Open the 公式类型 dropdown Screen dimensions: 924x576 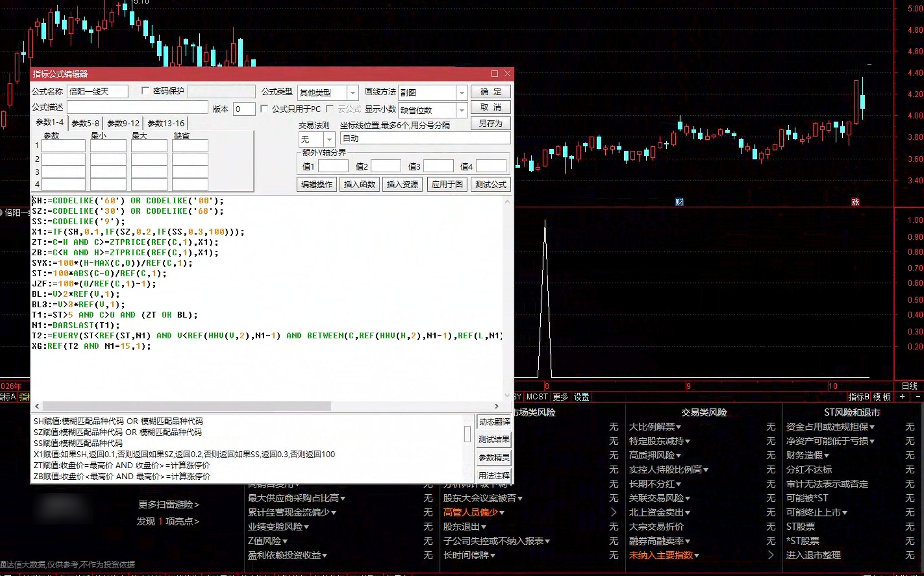pyautogui.click(x=353, y=93)
